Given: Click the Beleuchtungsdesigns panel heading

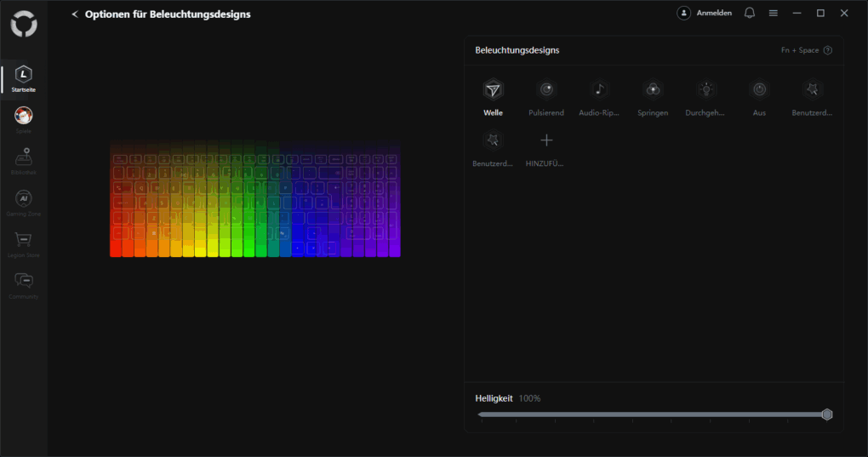Looking at the screenshot, I should coord(517,50).
